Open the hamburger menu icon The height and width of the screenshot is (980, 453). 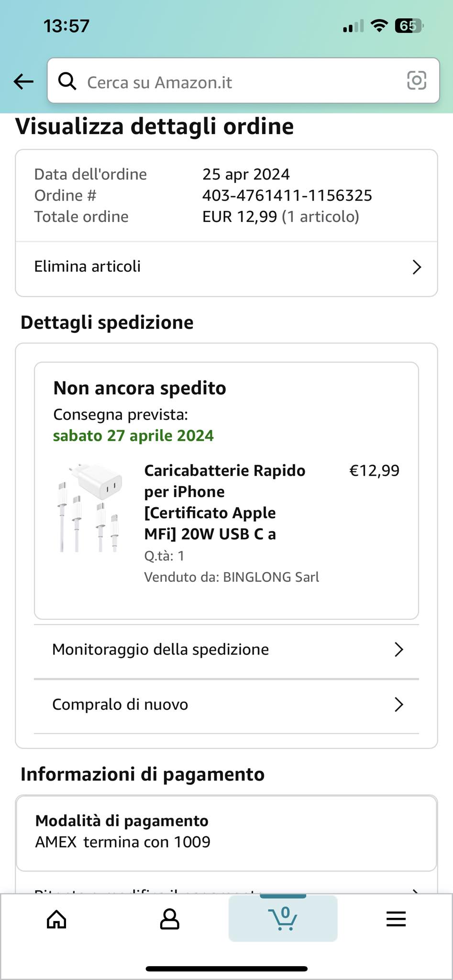[396, 919]
